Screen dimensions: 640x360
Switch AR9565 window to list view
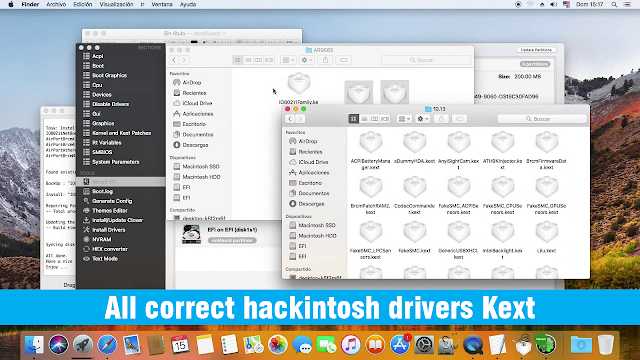tap(248, 60)
